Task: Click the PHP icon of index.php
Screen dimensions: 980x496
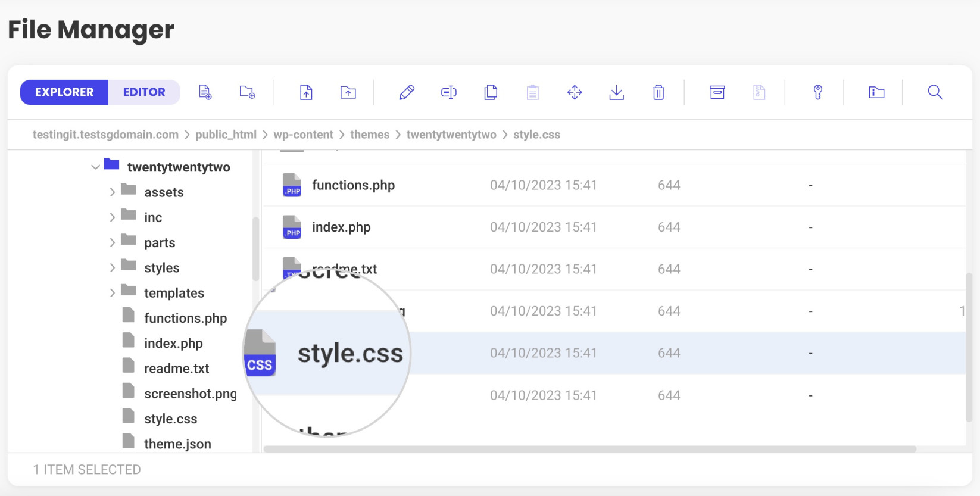Action: tap(292, 227)
